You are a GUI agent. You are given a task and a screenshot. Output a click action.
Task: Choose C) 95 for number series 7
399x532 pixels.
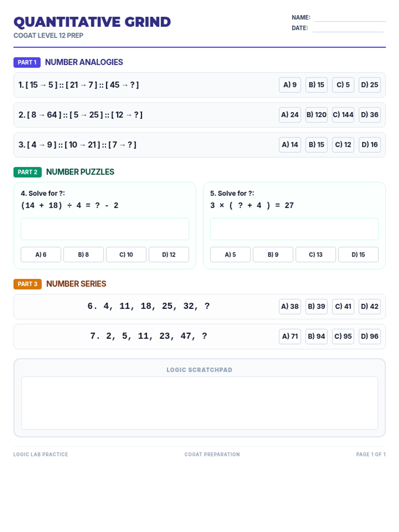[x=343, y=336]
